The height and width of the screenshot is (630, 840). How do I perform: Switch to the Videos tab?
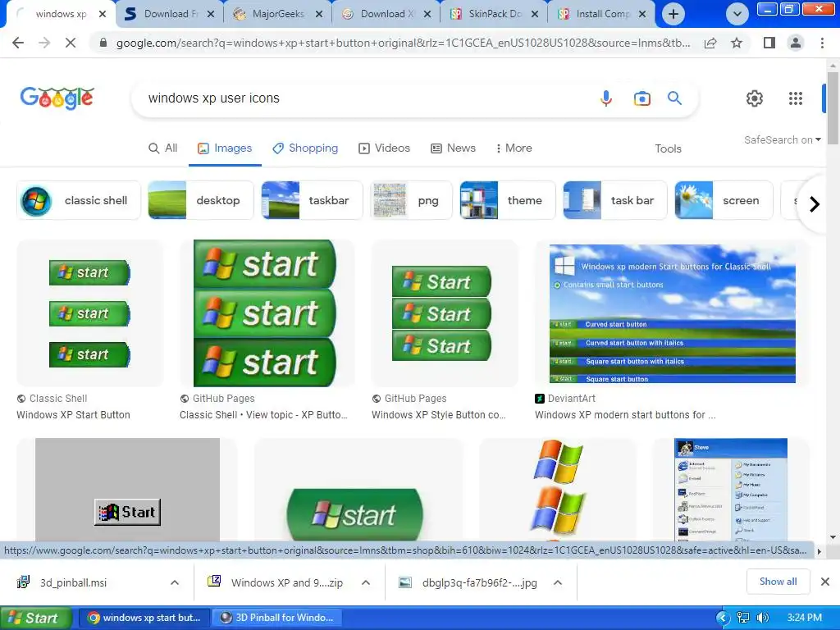pos(384,148)
